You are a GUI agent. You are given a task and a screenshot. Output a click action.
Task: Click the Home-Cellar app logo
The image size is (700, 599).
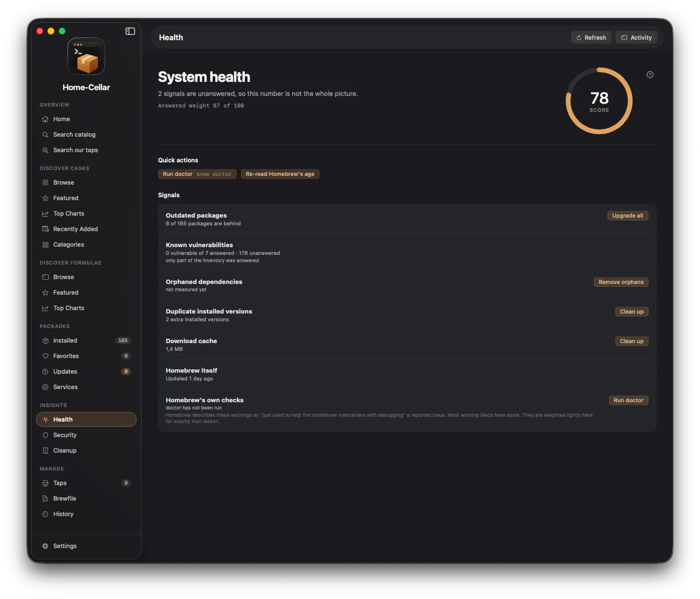click(86, 56)
